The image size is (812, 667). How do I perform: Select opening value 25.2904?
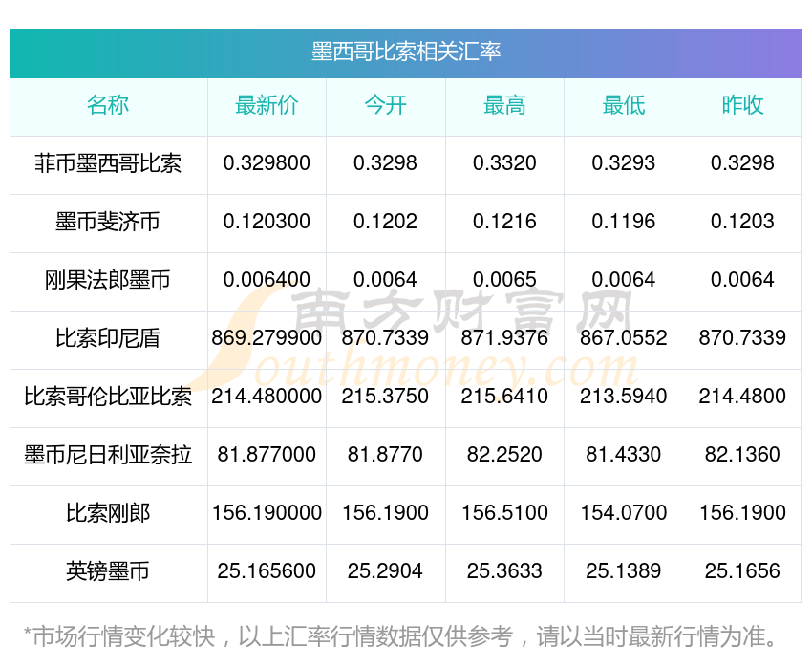tap(385, 571)
